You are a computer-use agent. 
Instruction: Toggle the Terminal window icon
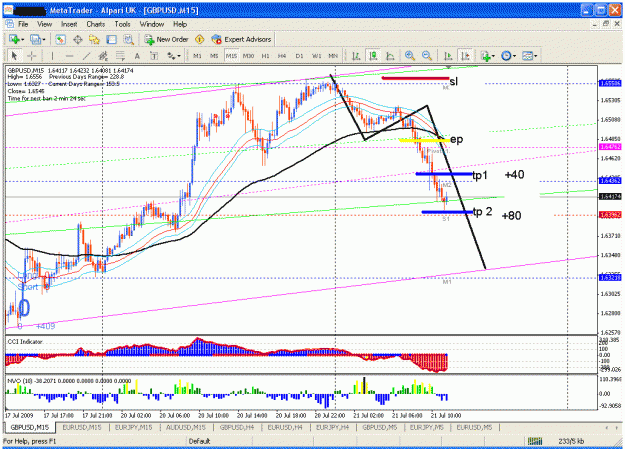click(112, 39)
